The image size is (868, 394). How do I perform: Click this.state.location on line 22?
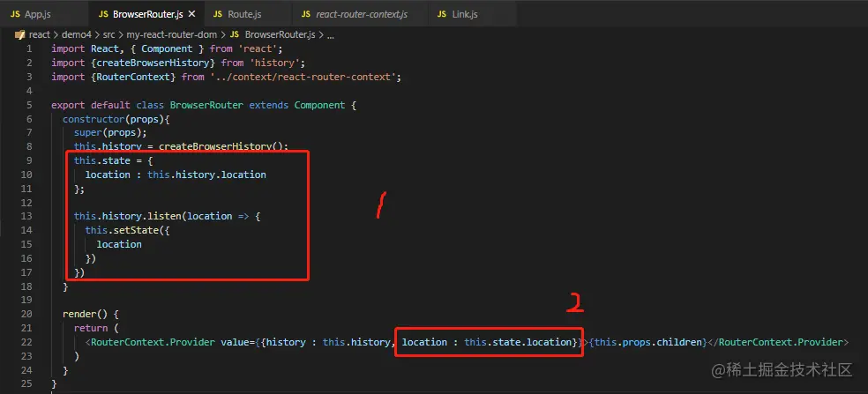pyautogui.click(x=518, y=342)
